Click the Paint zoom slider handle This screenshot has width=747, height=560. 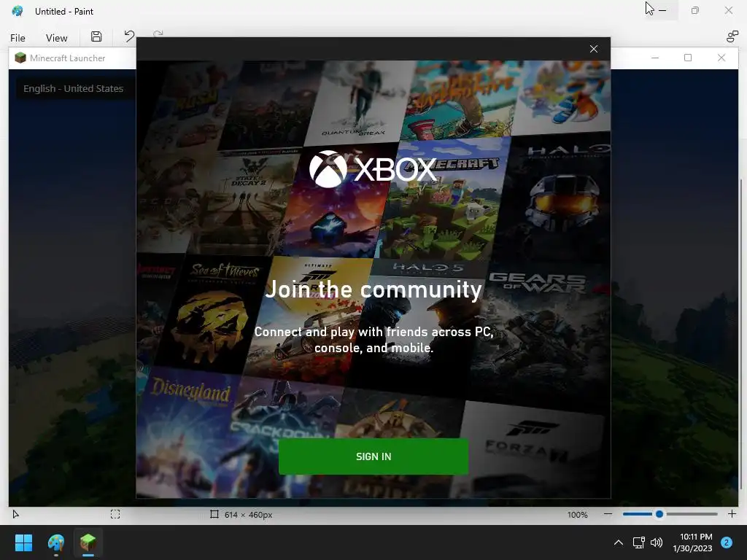[659, 514]
